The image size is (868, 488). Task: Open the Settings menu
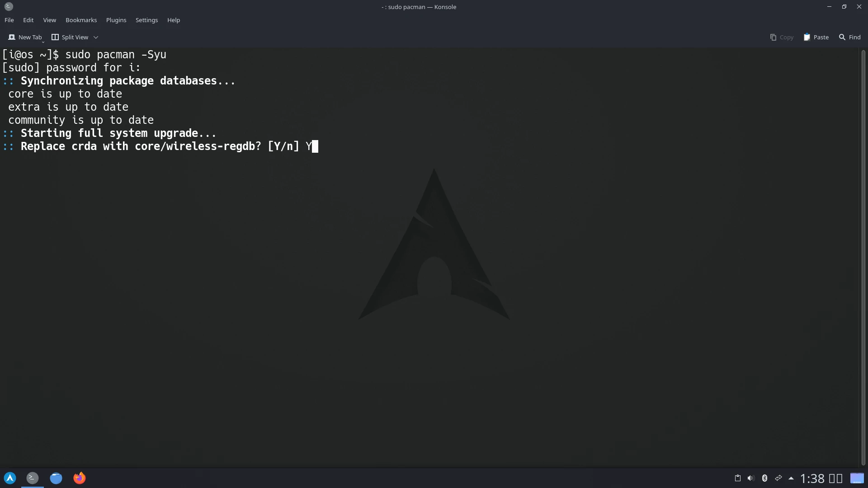146,20
